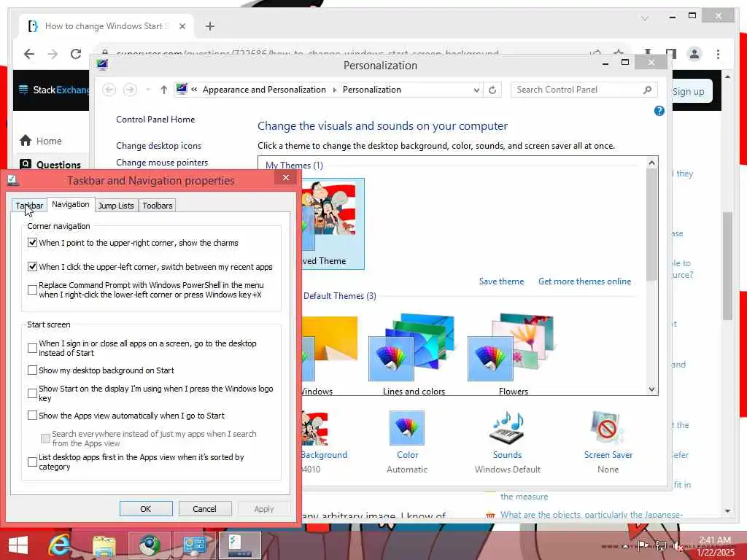The image size is (747, 560).
Task: Select the Lines and colors theme
Action: pos(414,354)
